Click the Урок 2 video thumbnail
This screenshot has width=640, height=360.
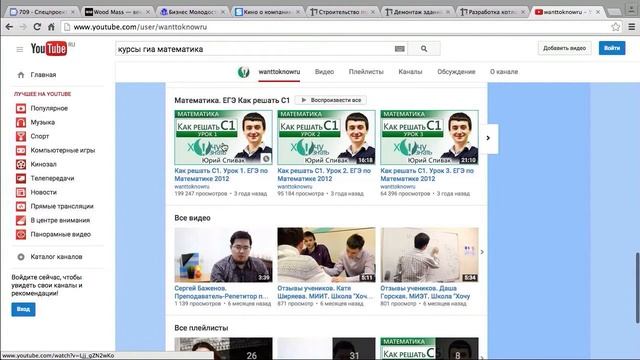click(327, 137)
